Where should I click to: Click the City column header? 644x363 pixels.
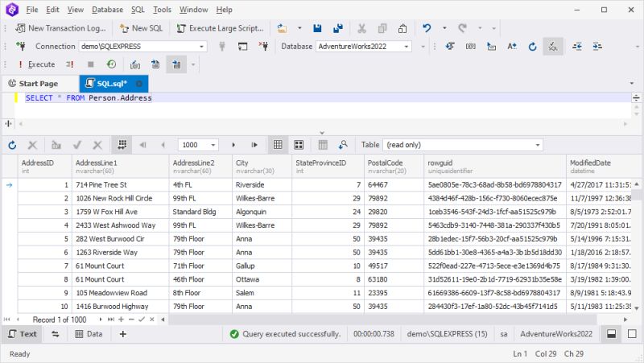pyautogui.click(x=262, y=167)
